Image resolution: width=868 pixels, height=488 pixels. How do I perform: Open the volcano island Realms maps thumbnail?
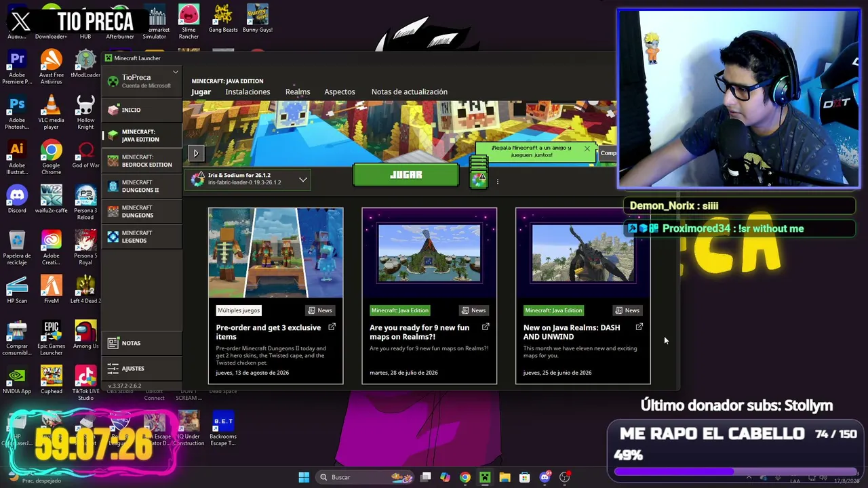(429, 253)
